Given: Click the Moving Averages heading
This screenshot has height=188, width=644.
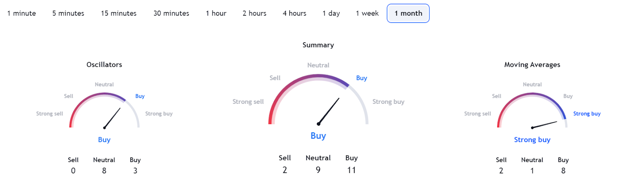Looking at the screenshot, I should pyautogui.click(x=532, y=64).
